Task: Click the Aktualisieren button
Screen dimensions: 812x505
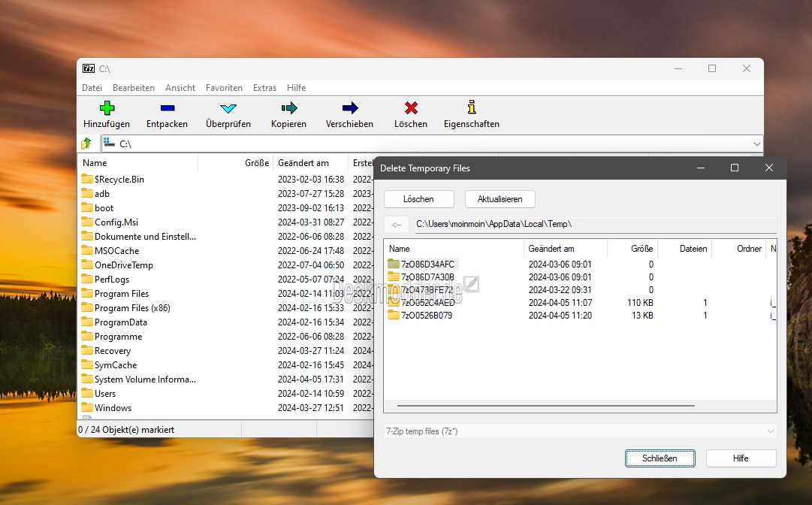Action: tap(500, 199)
